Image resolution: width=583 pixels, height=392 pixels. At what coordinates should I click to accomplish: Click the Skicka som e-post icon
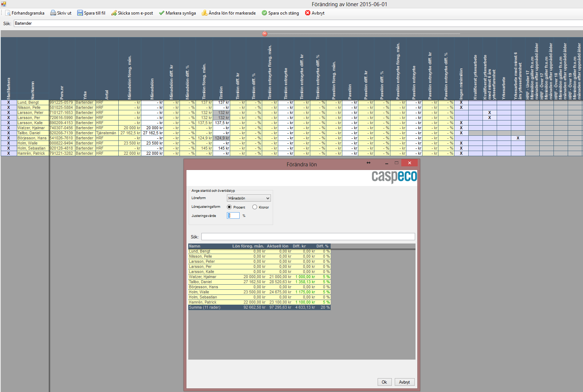(114, 13)
